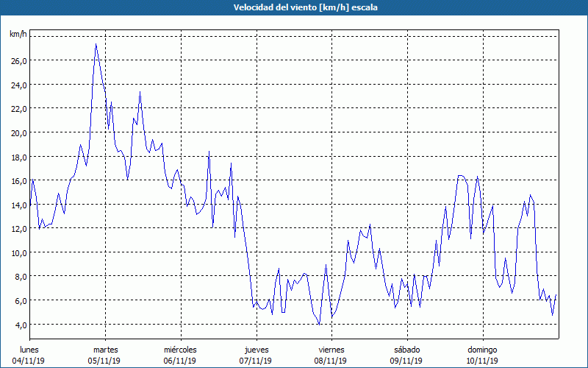This screenshot has height=368, width=588.
Task: Click the 26,0 axis value
Action: 19,61
